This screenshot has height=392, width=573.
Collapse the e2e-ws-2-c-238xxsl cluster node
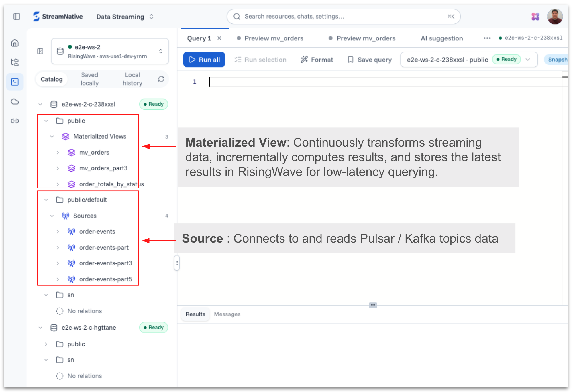point(40,104)
